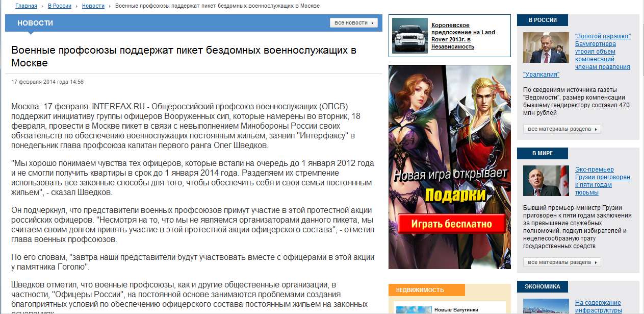This screenshot has width=644, height=314.
Task: Click 'все материалы раздела' under В мире
Action: pyautogui.click(x=561, y=262)
